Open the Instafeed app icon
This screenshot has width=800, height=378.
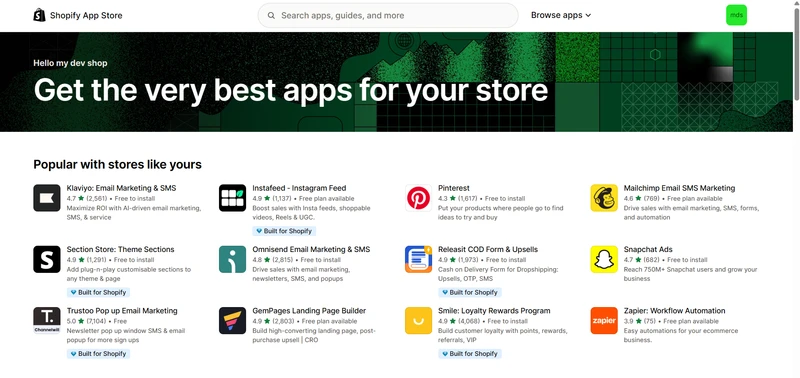[x=233, y=198]
